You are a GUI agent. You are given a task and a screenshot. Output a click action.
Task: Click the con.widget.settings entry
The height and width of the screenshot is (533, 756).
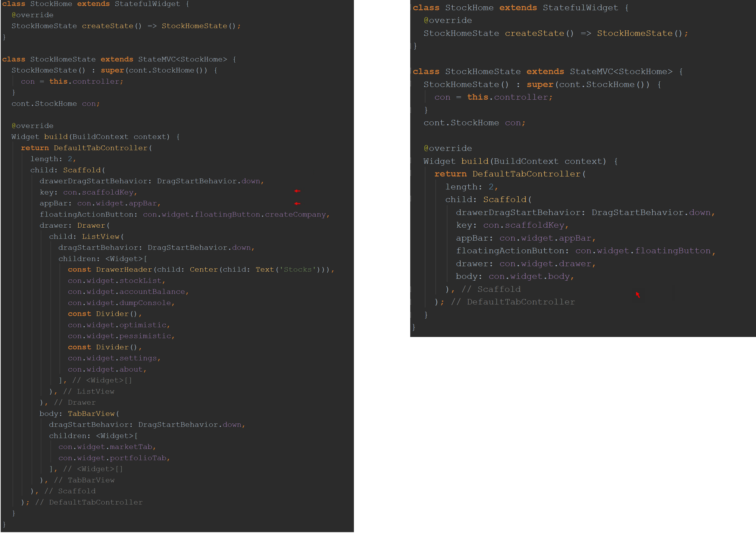click(114, 358)
